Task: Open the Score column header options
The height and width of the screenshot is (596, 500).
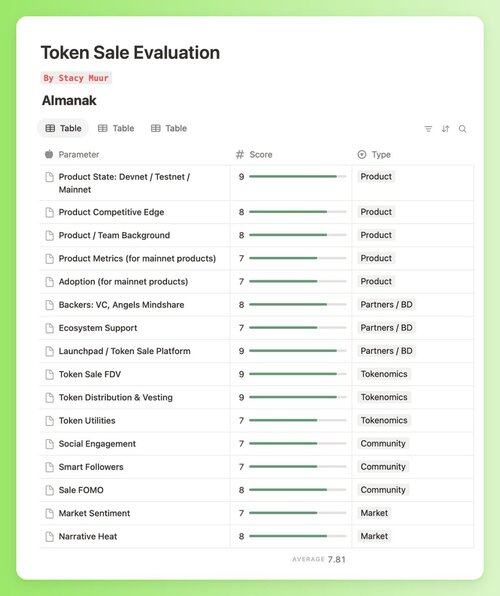Action: (x=254, y=154)
